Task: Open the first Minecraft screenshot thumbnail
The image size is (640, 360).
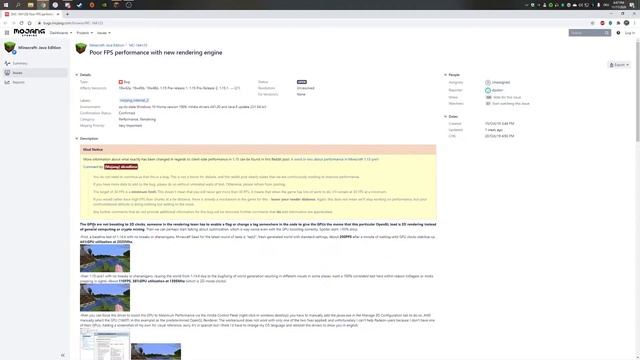Action: click(x=105, y=258)
